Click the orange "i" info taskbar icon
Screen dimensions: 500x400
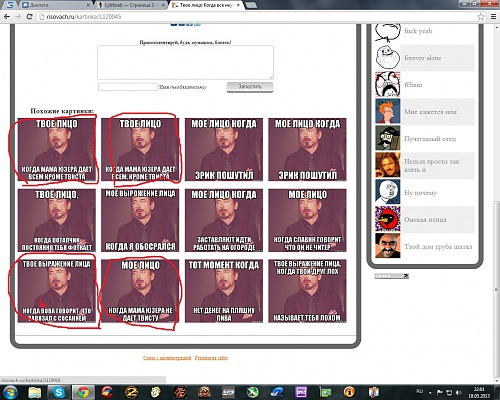(x=349, y=392)
